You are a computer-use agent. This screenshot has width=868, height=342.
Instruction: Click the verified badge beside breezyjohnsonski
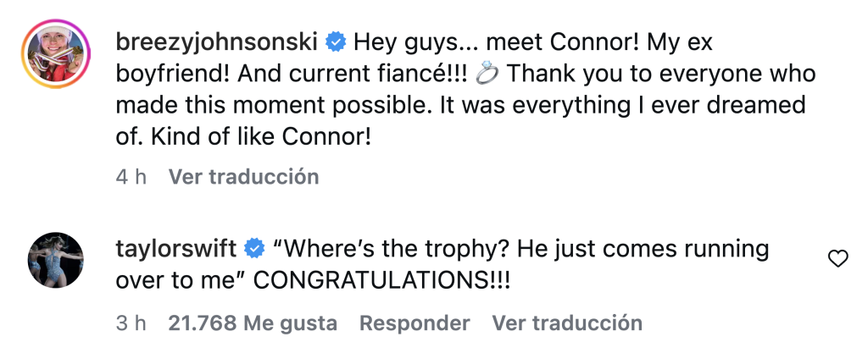[x=337, y=40]
